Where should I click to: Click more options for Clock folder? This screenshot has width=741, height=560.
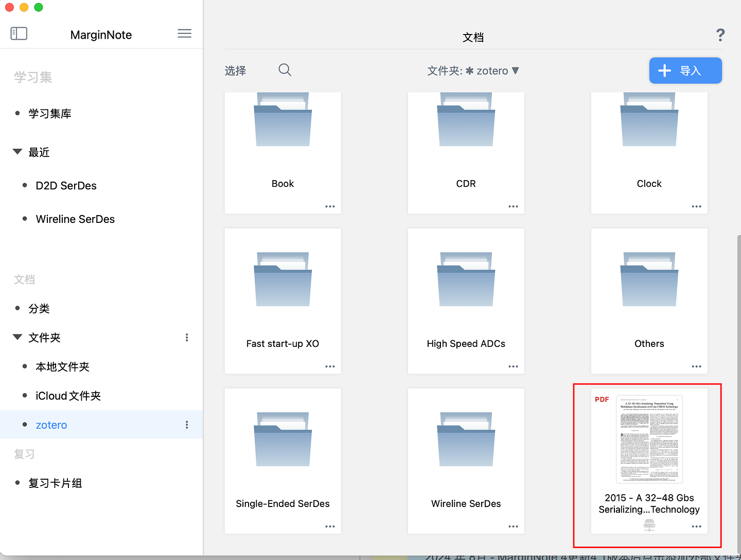pyautogui.click(x=696, y=206)
